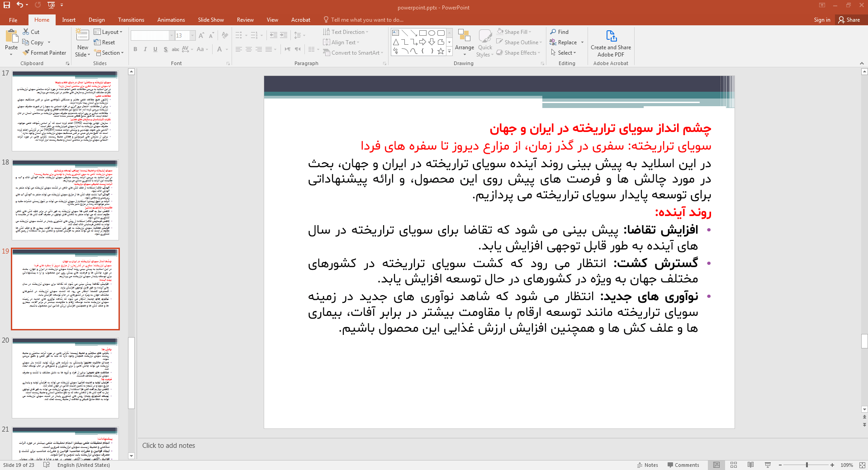The width and height of the screenshot is (868, 470).
Task: Click the Share button
Action: pyautogui.click(x=849, y=20)
